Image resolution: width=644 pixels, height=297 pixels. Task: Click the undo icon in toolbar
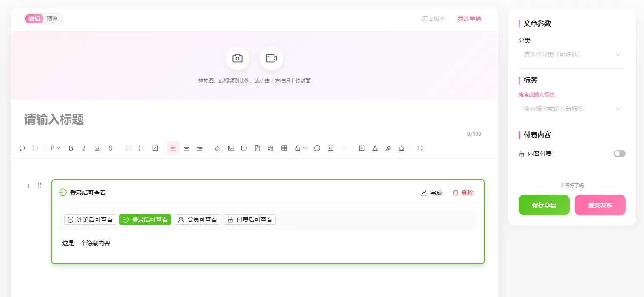click(22, 148)
